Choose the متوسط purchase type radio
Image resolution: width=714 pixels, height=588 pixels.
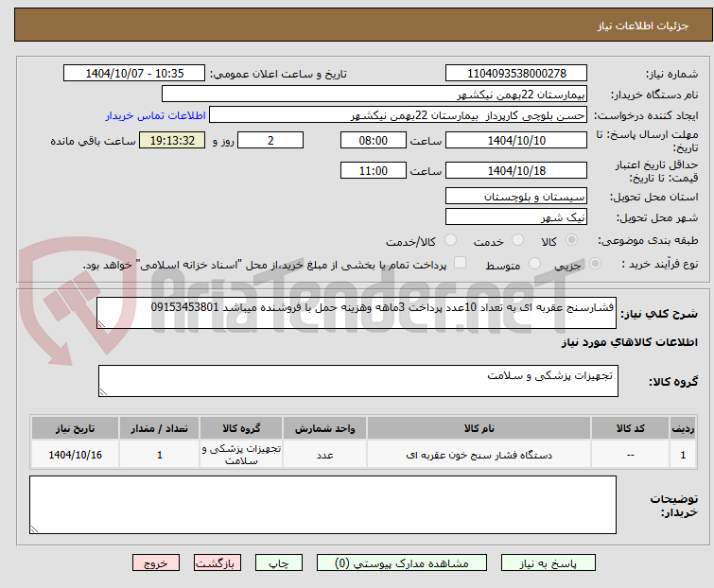coord(534,264)
